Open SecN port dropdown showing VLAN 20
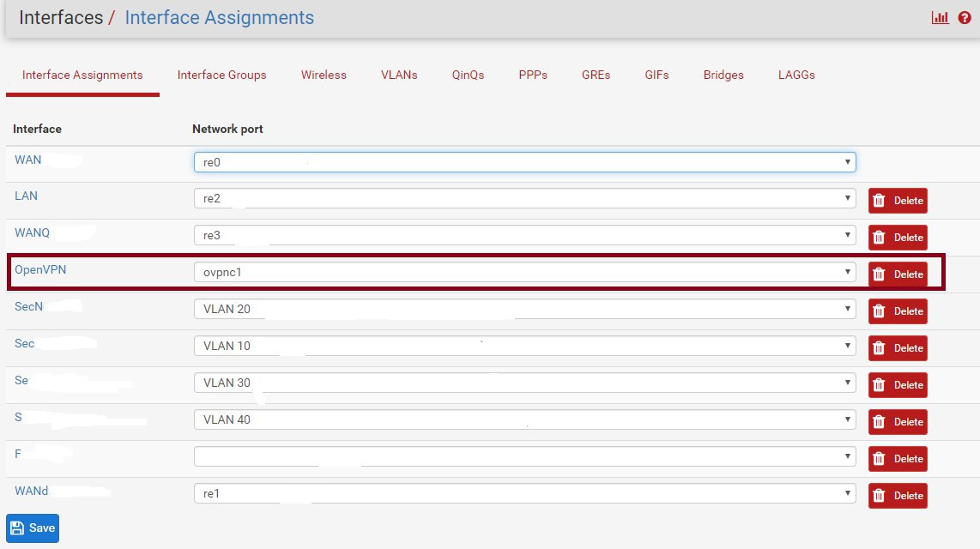 click(x=525, y=309)
